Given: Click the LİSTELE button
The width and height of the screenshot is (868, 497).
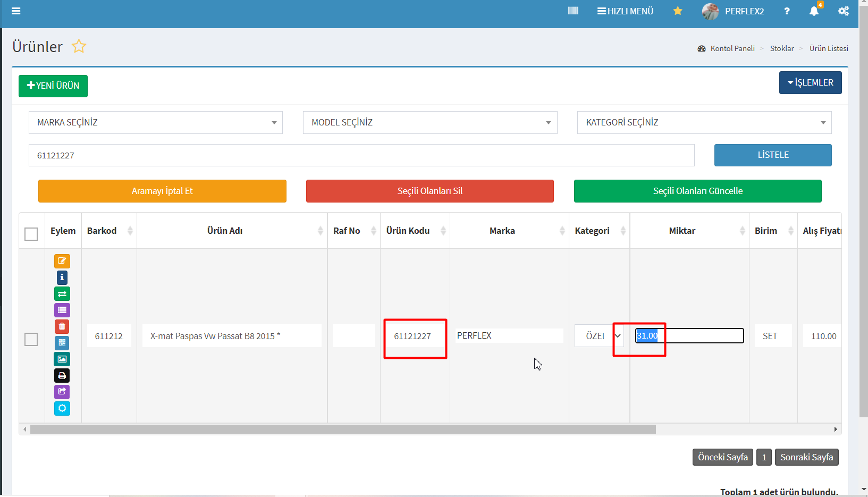Looking at the screenshot, I should point(772,155).
